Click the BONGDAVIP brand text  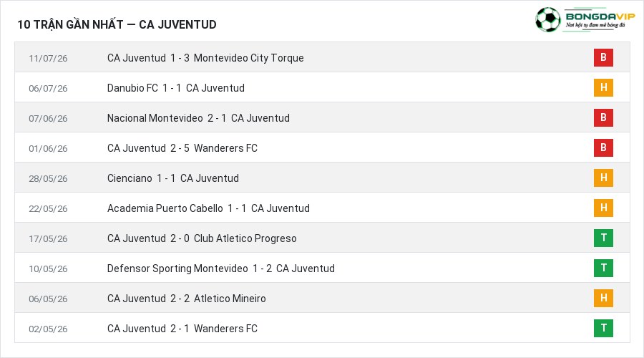[600, 16]
